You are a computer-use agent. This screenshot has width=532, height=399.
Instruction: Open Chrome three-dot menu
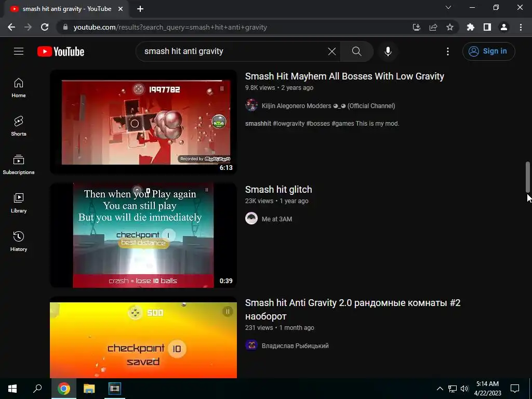pyautogui.click(x=521, y=27)
